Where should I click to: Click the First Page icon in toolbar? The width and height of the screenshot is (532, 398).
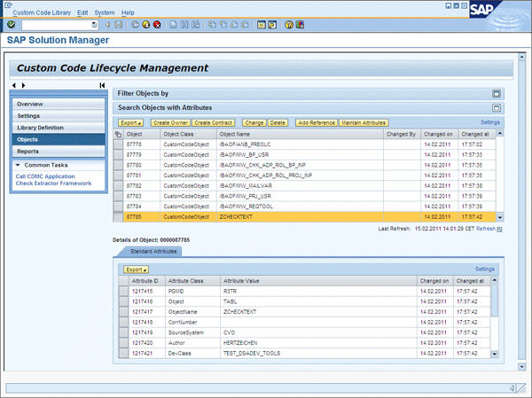click(x=212, y=25)
